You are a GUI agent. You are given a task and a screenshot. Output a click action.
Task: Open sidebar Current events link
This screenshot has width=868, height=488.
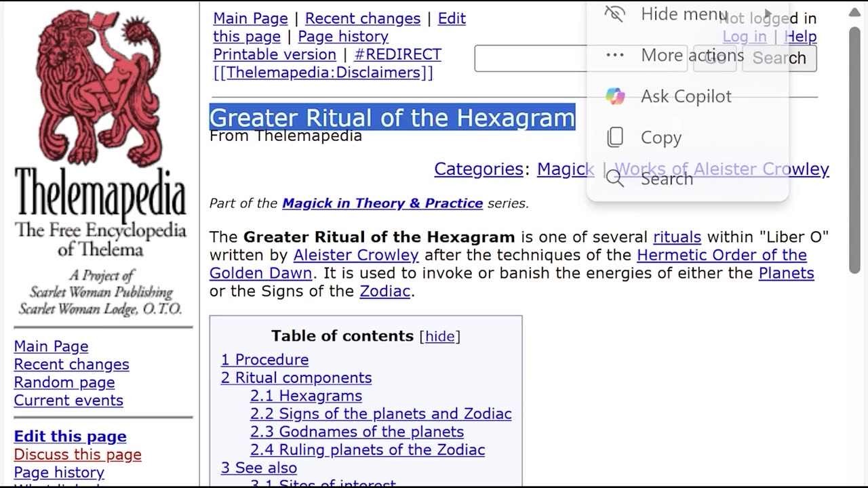(68, 401)
